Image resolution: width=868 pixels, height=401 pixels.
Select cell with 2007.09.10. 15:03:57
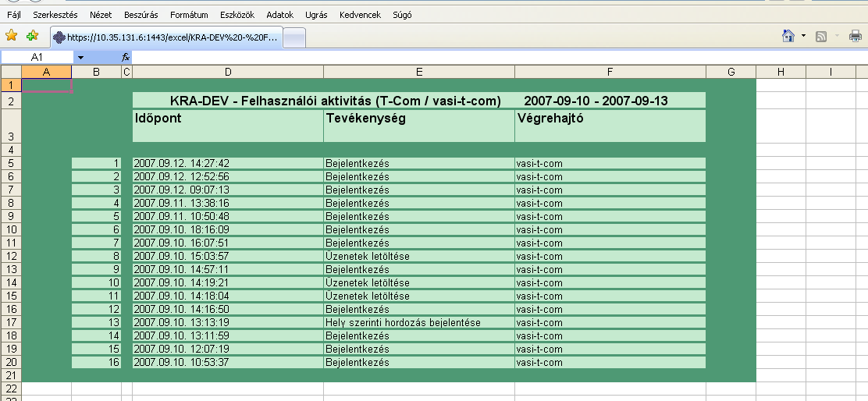[228, 256]
